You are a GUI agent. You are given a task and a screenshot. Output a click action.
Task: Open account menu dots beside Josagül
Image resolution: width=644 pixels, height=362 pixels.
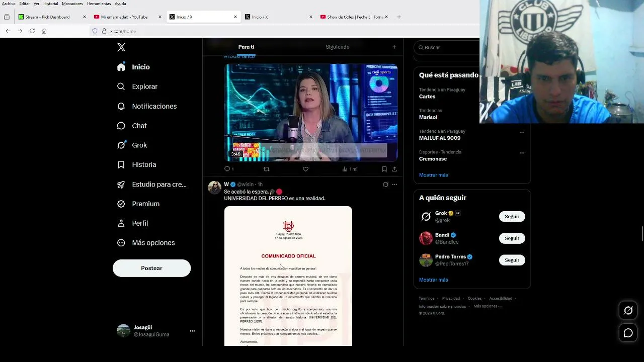[192, 331]
